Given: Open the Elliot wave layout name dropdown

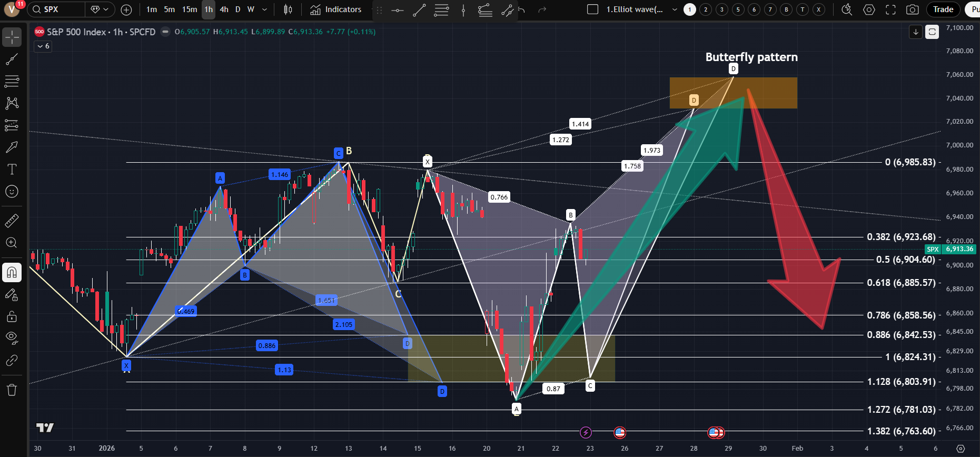Looking at the screenshot, I should [675, 9].
